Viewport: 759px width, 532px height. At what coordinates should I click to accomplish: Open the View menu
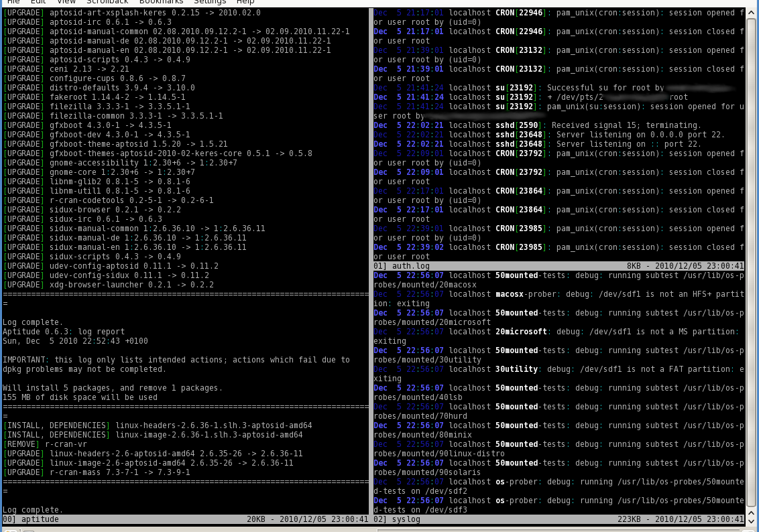pyautogui.click(x=66, y=2)
